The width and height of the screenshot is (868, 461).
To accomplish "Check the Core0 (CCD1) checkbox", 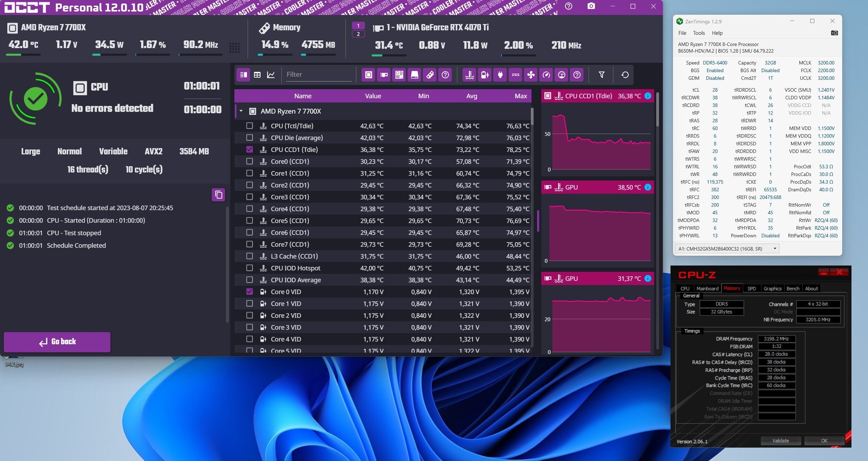I will 249,161.
